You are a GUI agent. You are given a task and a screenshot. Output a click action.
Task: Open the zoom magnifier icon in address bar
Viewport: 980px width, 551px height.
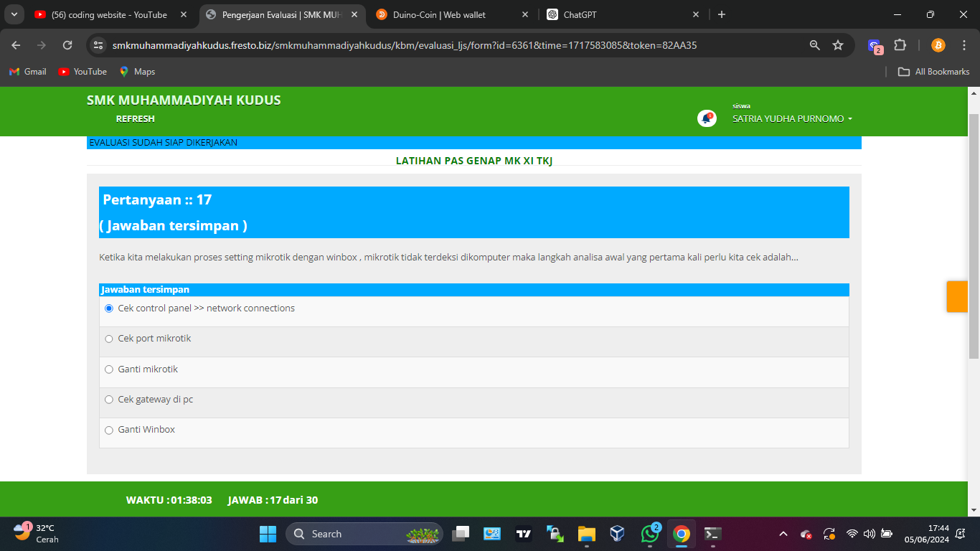coord(815,45)
